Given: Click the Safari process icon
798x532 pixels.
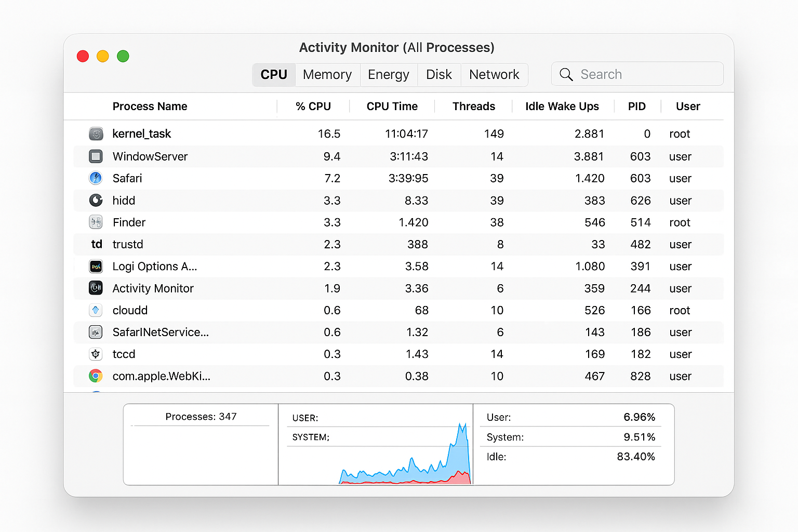Looking at the screenshot, I should (96, 178).
